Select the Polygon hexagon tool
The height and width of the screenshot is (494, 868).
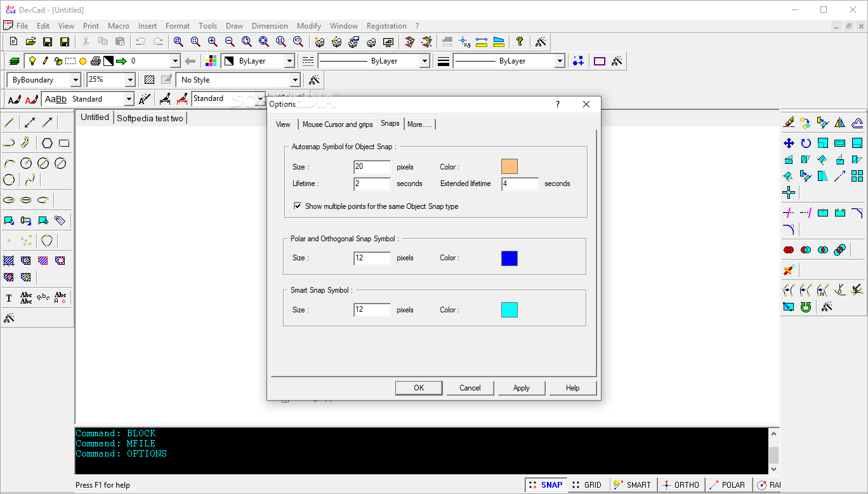click(47, 143)
